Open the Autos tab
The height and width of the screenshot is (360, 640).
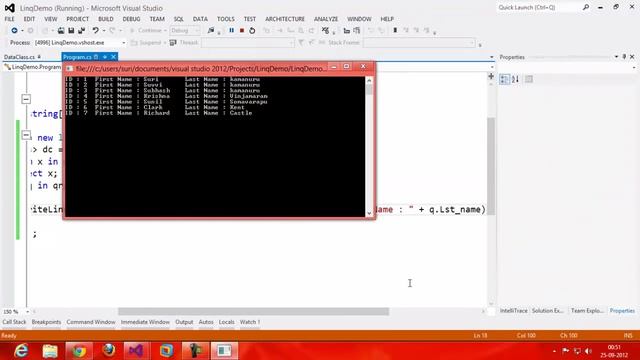tap(206, 322)
